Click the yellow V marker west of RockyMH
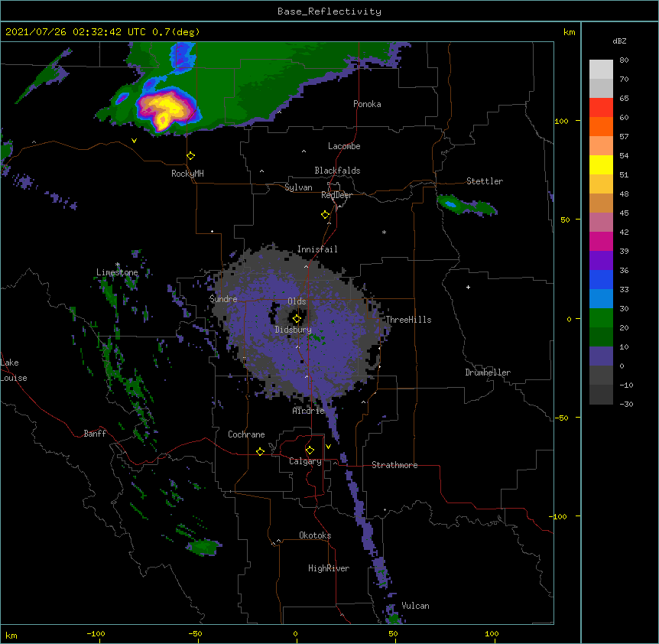Screen dimensions: 659x644 pyautogui.click(x=134, y=141)
